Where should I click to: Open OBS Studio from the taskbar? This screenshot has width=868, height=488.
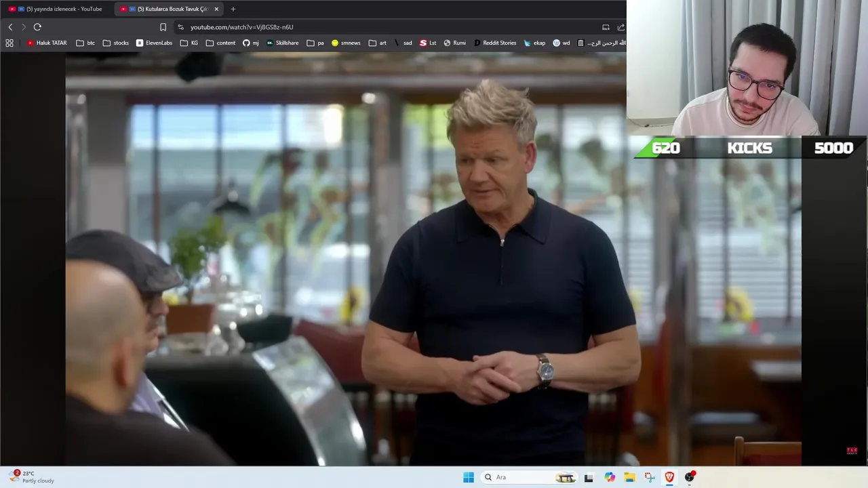[690, 477]
